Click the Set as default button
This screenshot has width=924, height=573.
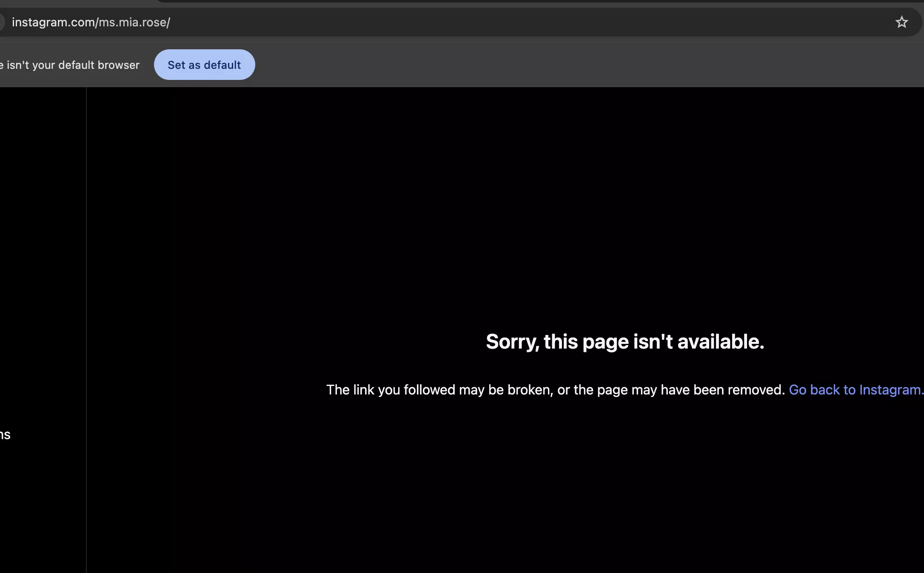click(204, 65)
